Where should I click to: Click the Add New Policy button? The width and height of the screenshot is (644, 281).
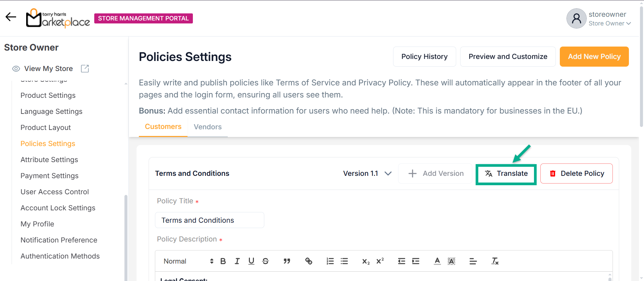click(594, 57)
